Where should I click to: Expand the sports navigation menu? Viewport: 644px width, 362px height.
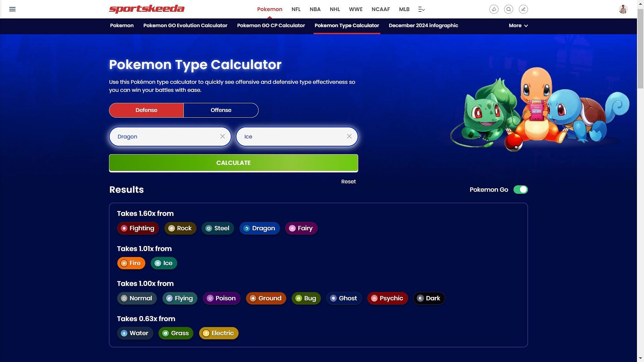click(x=421, y=9)
